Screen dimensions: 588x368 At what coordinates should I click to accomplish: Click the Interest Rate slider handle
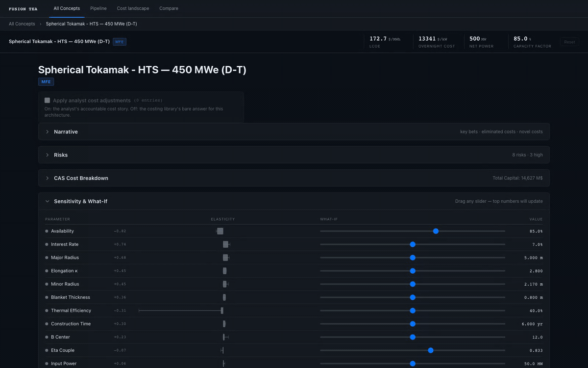click(x=413, y=244)
